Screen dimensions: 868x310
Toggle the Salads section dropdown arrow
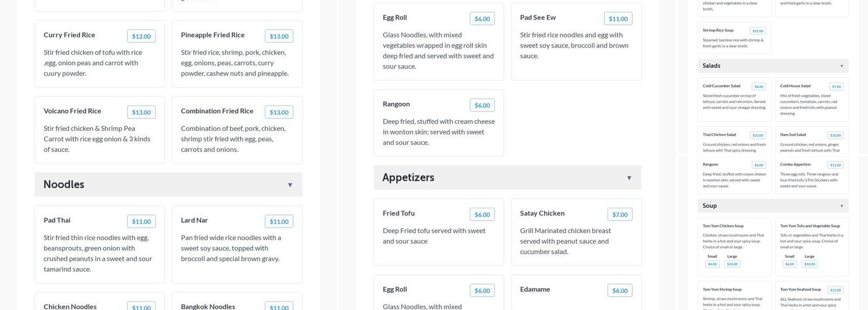[x=841, y=66]
